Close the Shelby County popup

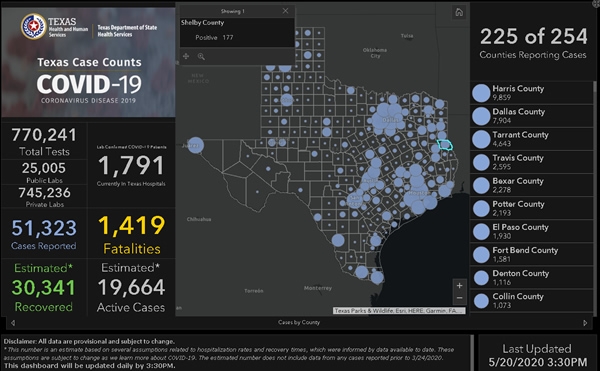tap(285, 11)
